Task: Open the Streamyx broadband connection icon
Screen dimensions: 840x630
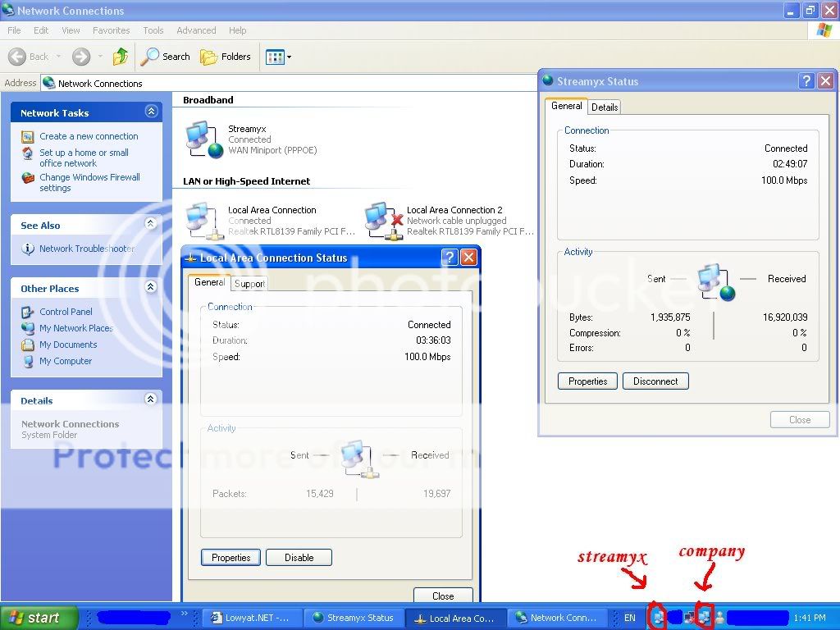Action: coord(202,138)
